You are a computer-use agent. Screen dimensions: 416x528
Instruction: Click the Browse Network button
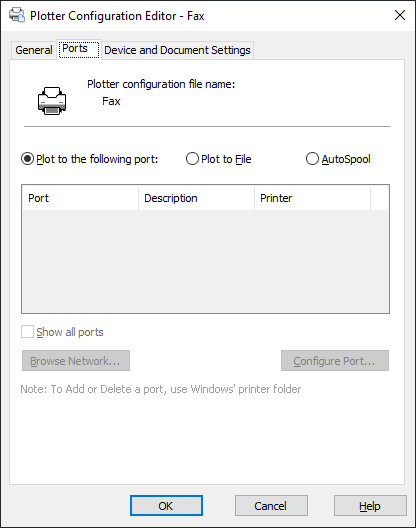click(x=76, y=361)
